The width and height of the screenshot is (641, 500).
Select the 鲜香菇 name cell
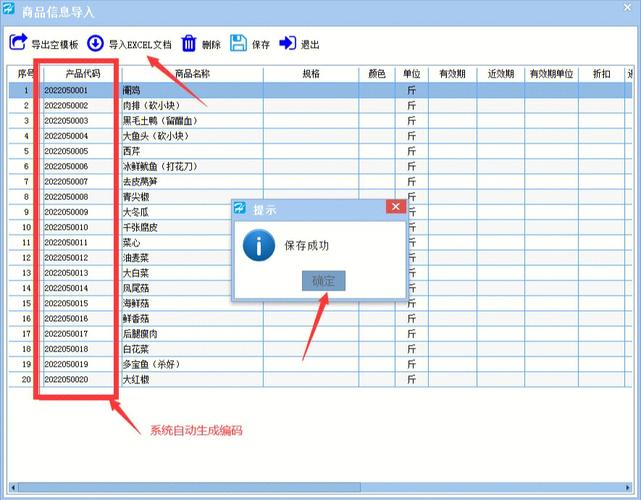click(x=192, y=318)
